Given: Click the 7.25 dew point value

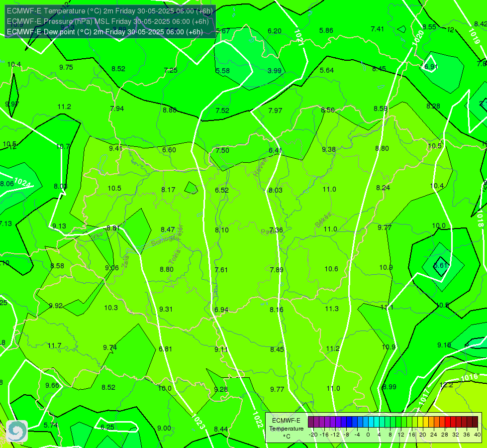Looking at the screenshot, I should pyautogui.click(x=171, y=70).
